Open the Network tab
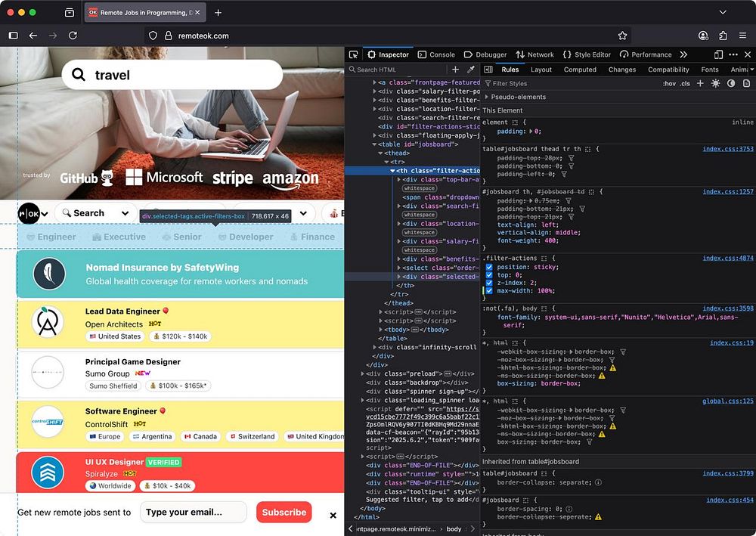Screen dimensions: 756x536 pos(534,54)
